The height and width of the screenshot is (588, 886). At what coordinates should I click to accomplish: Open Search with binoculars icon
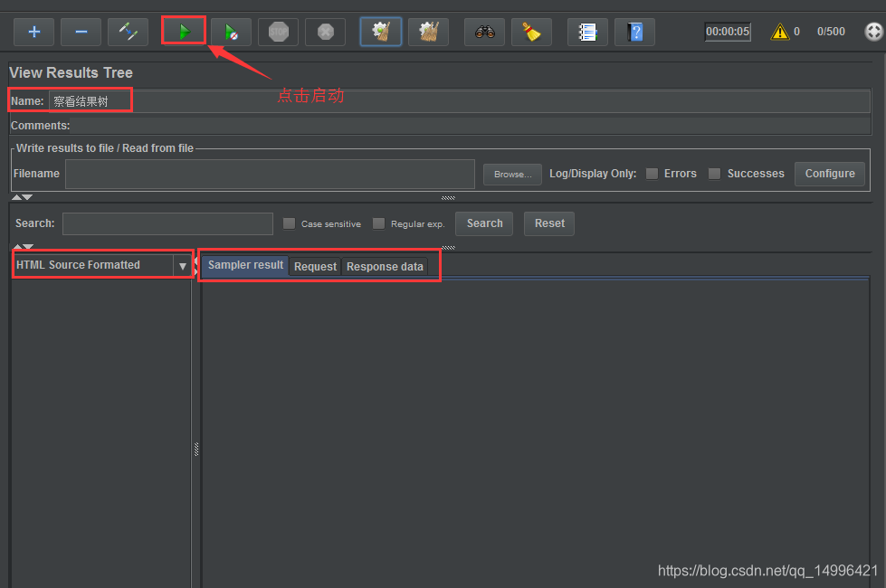tap(484, 32)
